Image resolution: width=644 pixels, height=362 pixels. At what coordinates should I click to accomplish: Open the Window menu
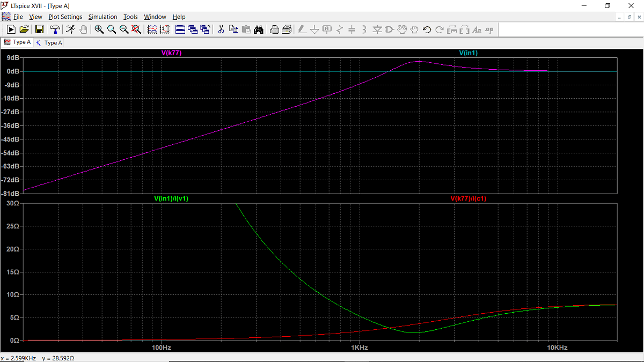tap(155, 17)
